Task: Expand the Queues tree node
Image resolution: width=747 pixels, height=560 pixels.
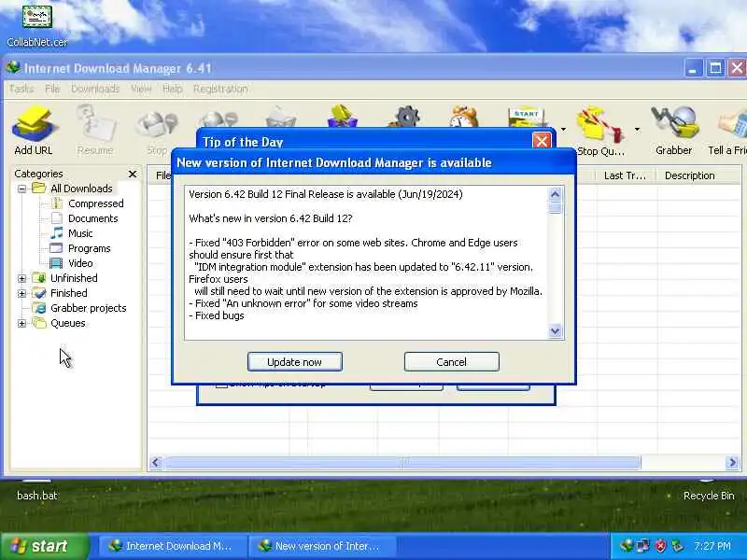Action: [x=21, y=323]
